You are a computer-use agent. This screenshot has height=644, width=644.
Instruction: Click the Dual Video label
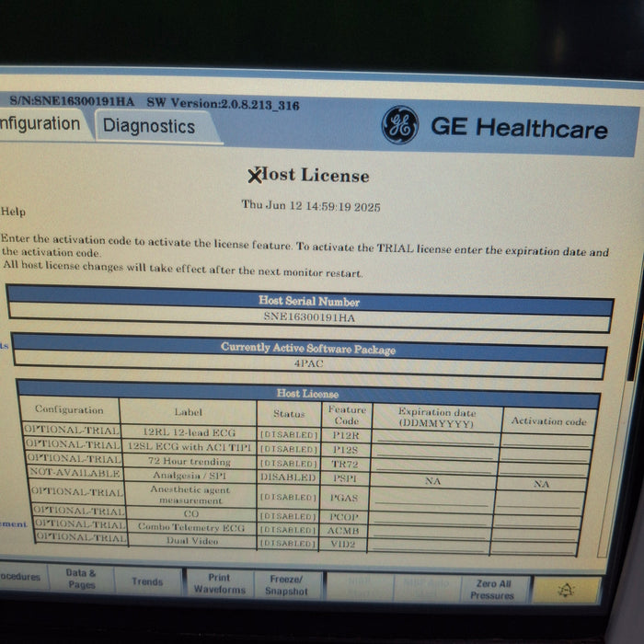point(192,541)
